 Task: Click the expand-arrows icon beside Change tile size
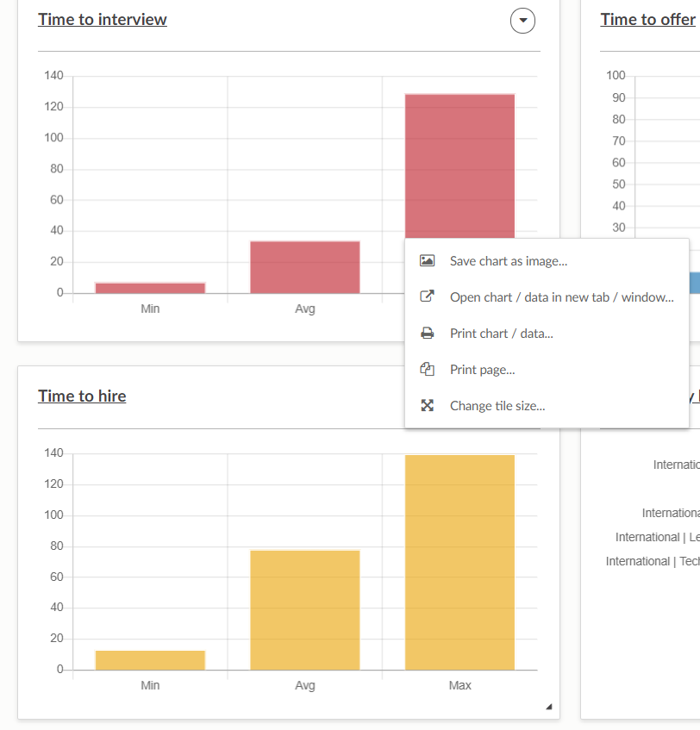coord(427,406)
